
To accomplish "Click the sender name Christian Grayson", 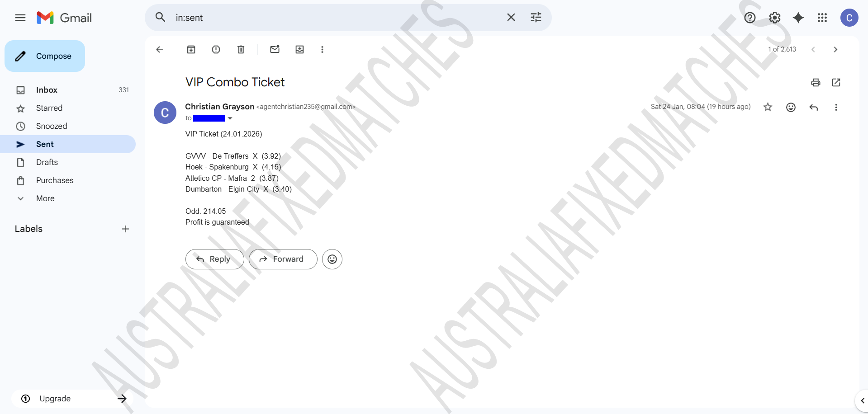I will point(220,107).
